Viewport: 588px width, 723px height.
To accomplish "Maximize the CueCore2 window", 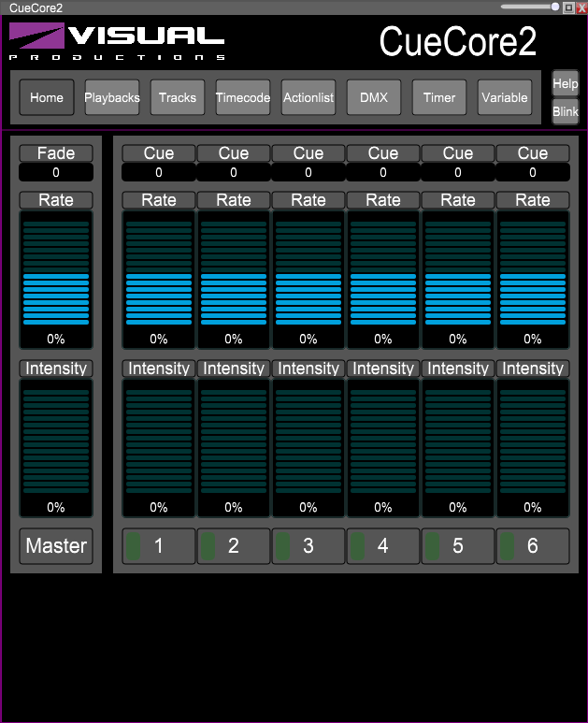I will [x=569, y=7].
